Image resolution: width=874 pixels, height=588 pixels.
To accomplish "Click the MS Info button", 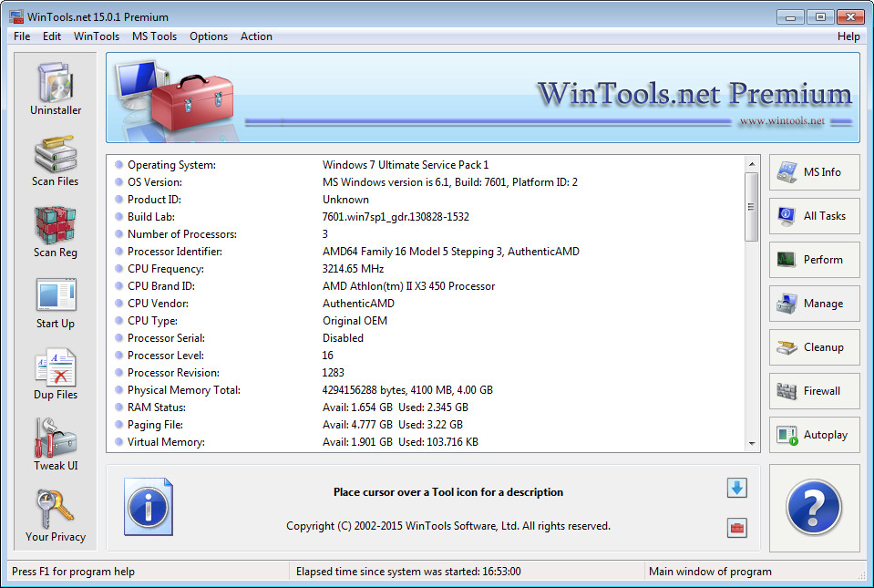I will (x=815, y=172).
